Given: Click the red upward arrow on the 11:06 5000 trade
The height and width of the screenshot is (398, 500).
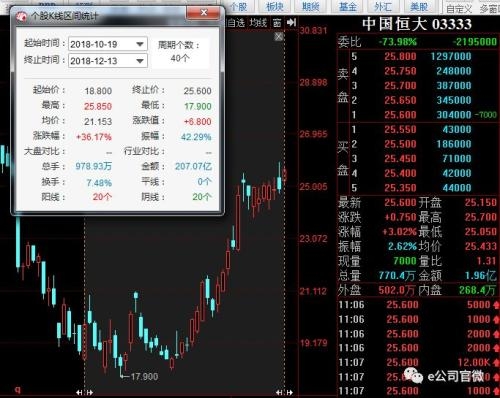Looking at the screenshot, I should 496,305.
